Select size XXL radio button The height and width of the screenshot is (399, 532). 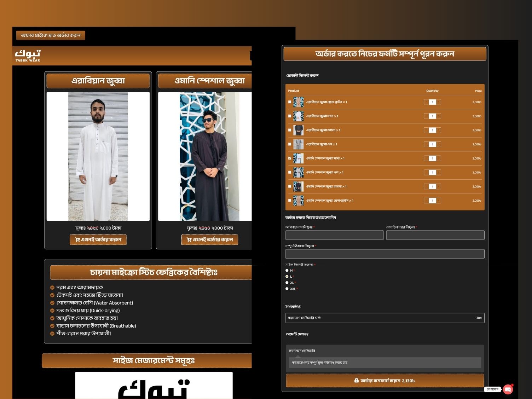(287, 289)
